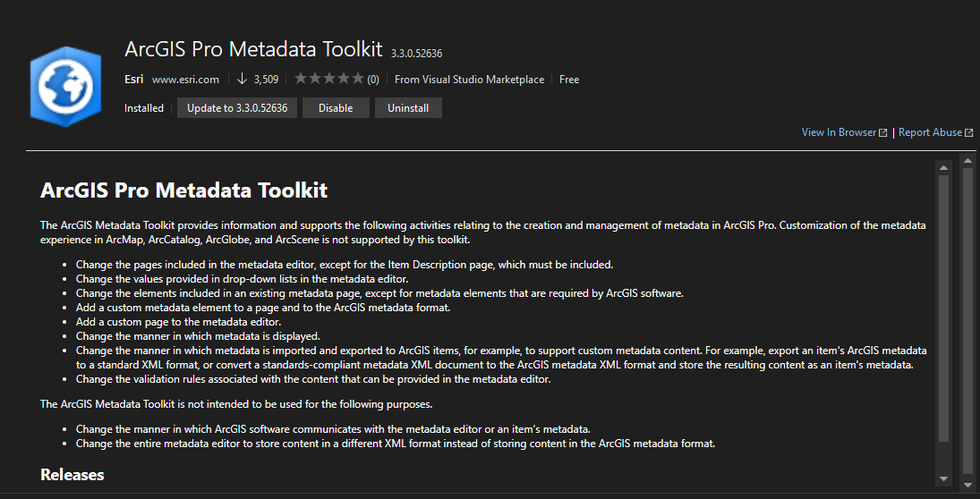This screenshot has width=980, height=499.
Task: Click the Esri publisher name
Action: 133,80
